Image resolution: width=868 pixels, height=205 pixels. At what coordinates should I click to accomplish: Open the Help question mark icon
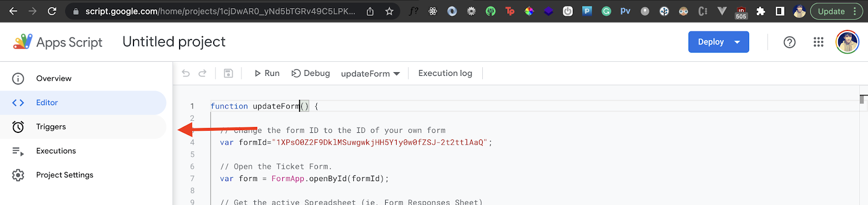click(x=789, y=42)
